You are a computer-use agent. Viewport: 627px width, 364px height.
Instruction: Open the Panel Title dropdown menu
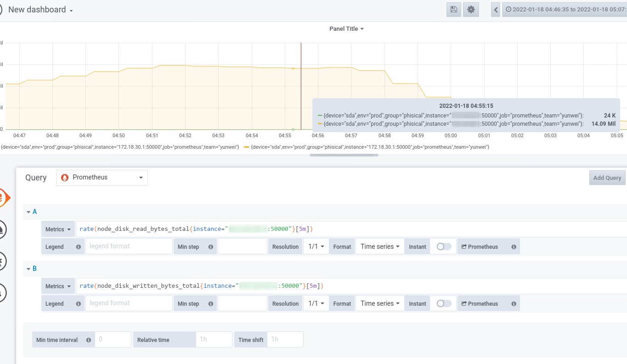tap(347, 28)
